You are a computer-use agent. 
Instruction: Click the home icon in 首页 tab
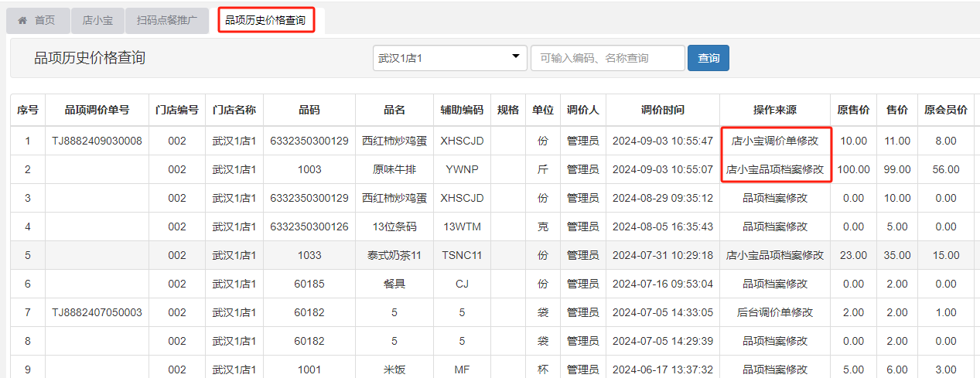pyautogui.click(x=22, y=21)
